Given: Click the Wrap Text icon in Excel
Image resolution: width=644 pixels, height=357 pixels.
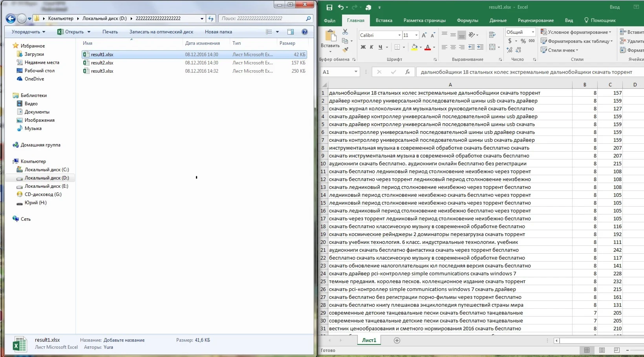Looking at the screenshot, I should point(492,35).
